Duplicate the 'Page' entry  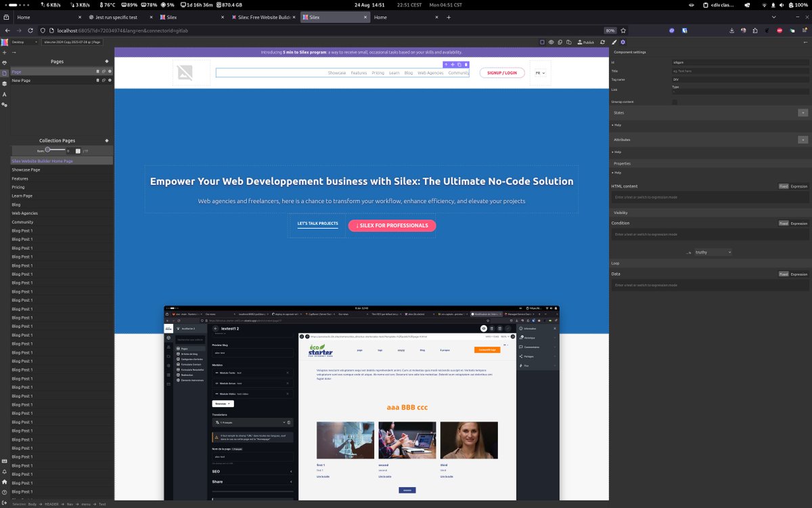104,71
